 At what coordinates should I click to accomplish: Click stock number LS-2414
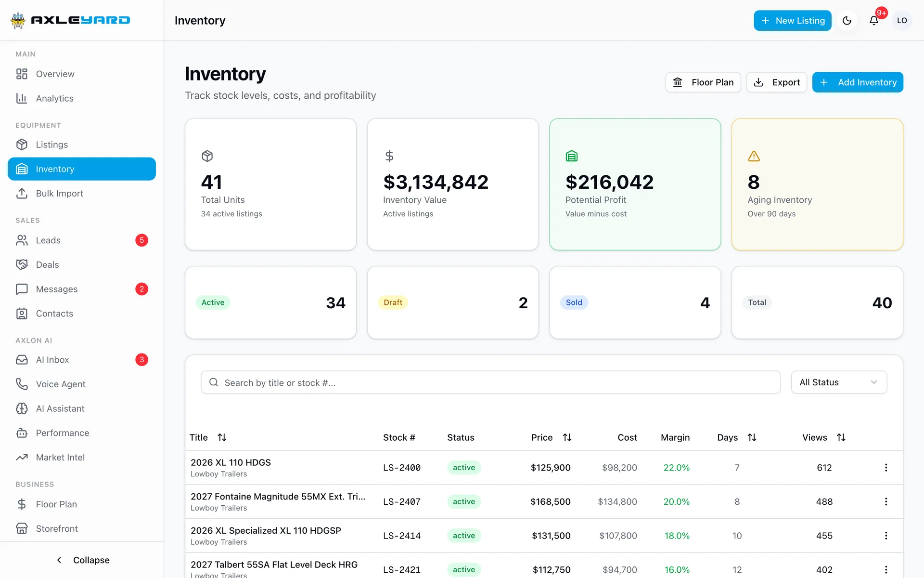(x=402, y=536)
